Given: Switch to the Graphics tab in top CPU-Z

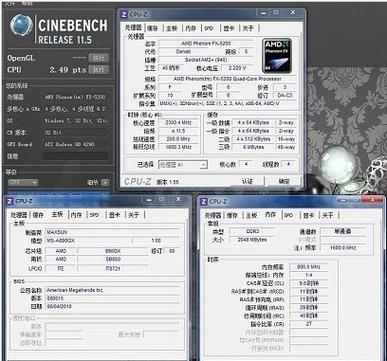Looking at the screenshot, I should click(229, 28).
